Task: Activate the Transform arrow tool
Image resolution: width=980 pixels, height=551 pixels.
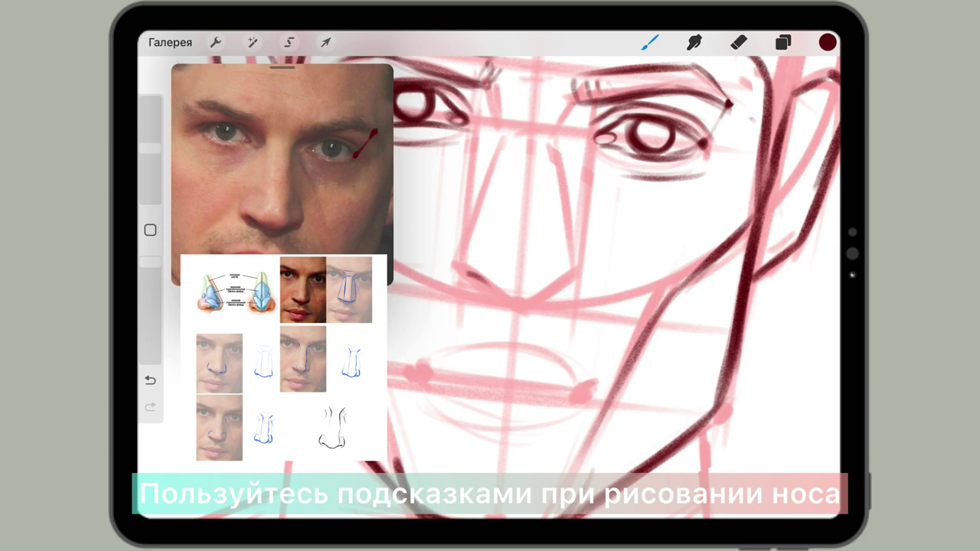Action: tap(326, 43)
